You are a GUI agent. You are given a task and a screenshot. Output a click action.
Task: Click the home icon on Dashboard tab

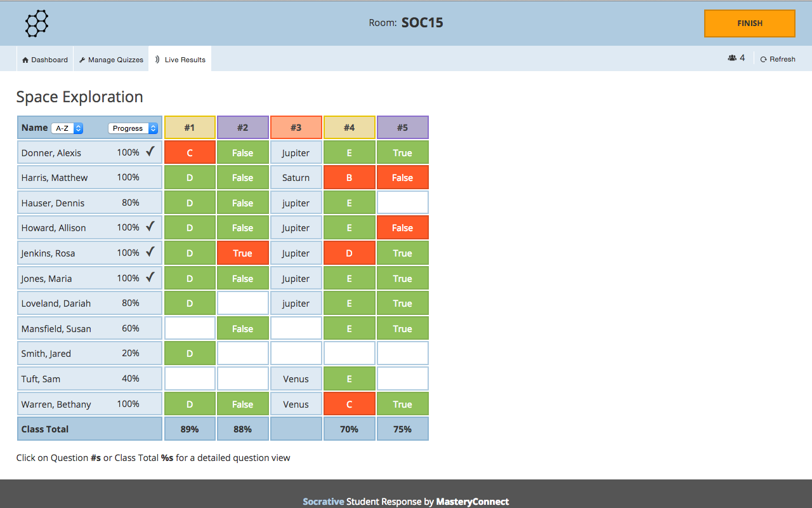tap(24, 59)
